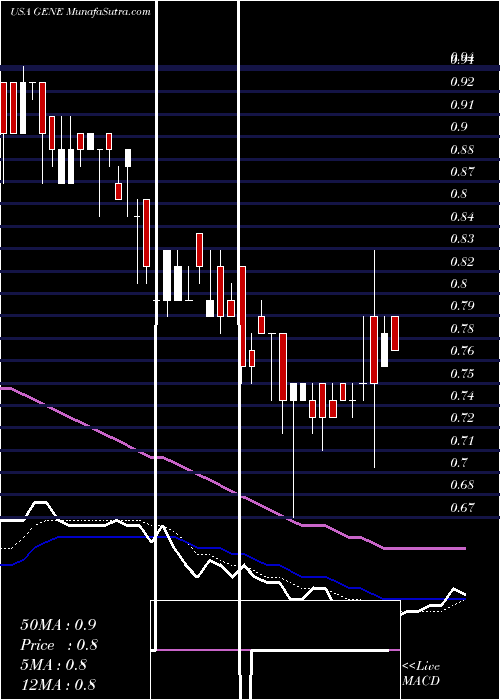
Task: Click the 0.83 price level label
Action: 462,239
